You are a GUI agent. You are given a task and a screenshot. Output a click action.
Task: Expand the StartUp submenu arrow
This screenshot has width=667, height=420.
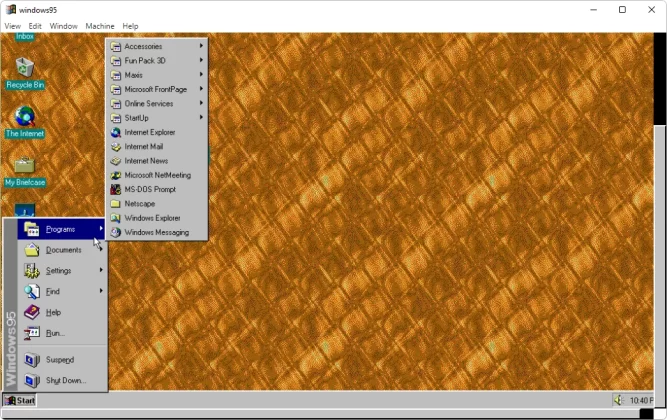coord(201,117)
